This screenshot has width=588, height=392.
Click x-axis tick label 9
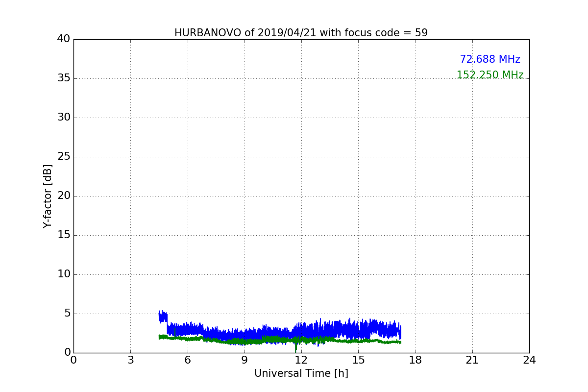[x=245, y=360]
